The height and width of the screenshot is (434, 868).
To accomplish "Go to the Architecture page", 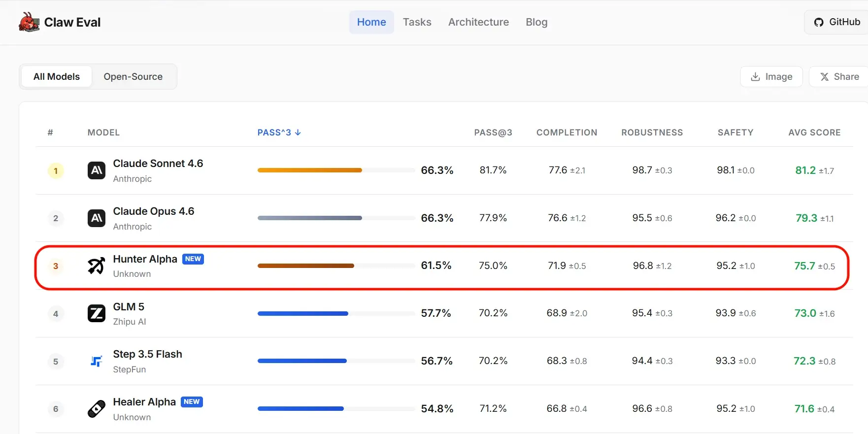I will click(x=478, y=22).
